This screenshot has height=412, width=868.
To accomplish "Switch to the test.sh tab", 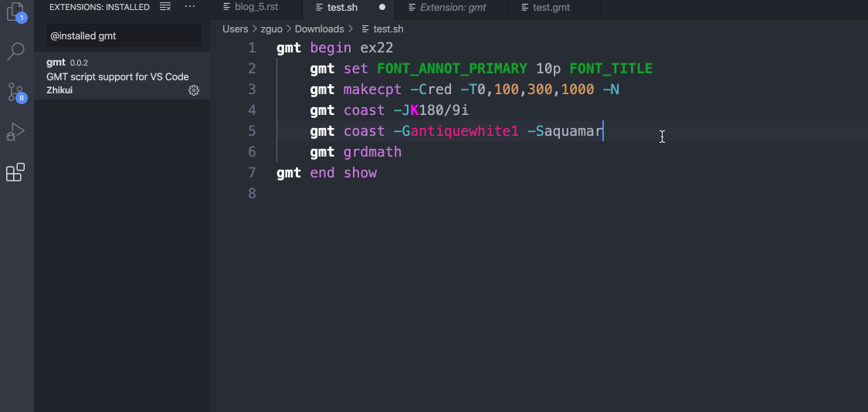I will pyautogui.click(x=349, y=7).
